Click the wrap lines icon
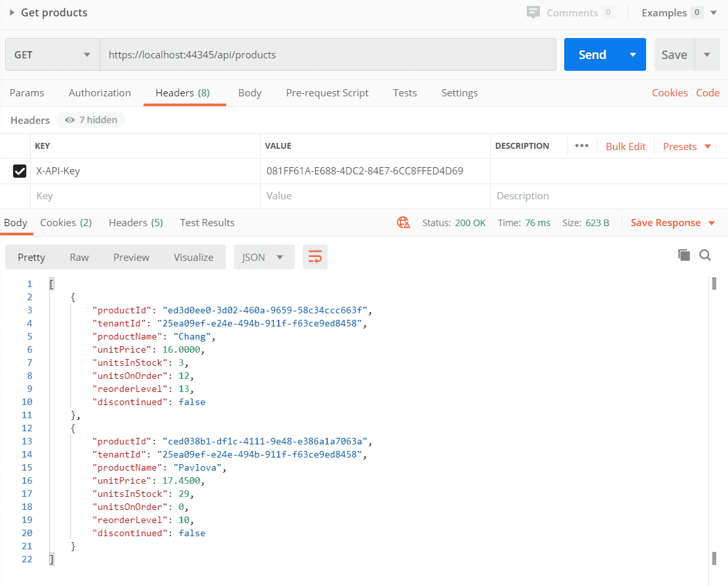This screenshot has height=586, width=728. pos(315,258)
